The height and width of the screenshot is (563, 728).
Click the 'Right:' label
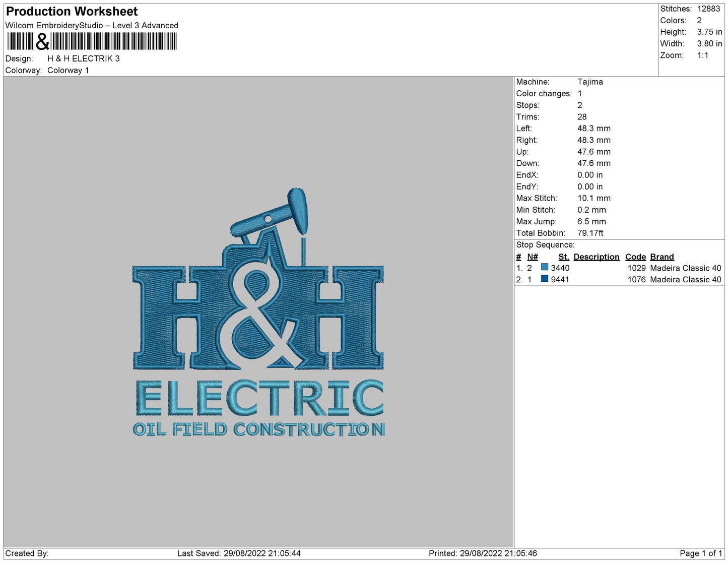pos(527,140)
